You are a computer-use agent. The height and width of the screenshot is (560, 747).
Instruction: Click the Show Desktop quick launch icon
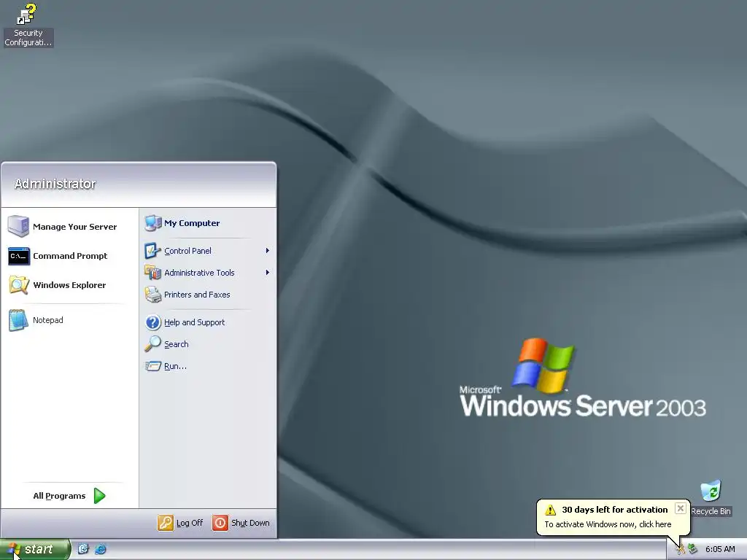[x=83, y=549]
